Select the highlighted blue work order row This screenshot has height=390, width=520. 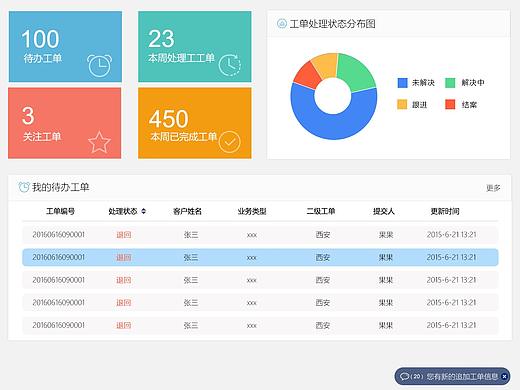click(260, 257)
